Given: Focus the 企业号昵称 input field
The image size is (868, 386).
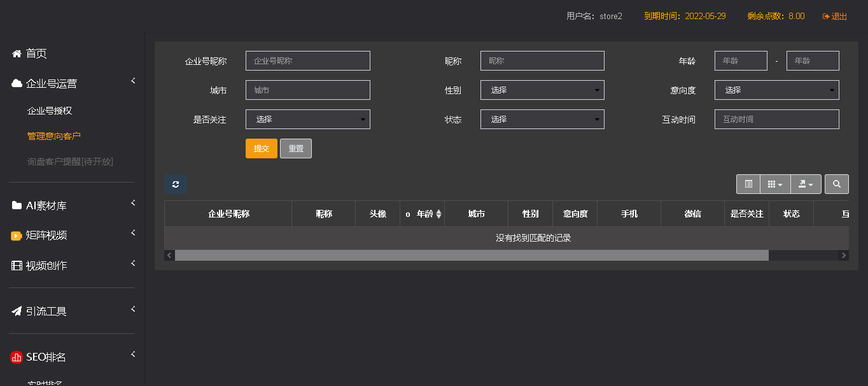Looking at the screenshot, I should click(x=308, y=61).
